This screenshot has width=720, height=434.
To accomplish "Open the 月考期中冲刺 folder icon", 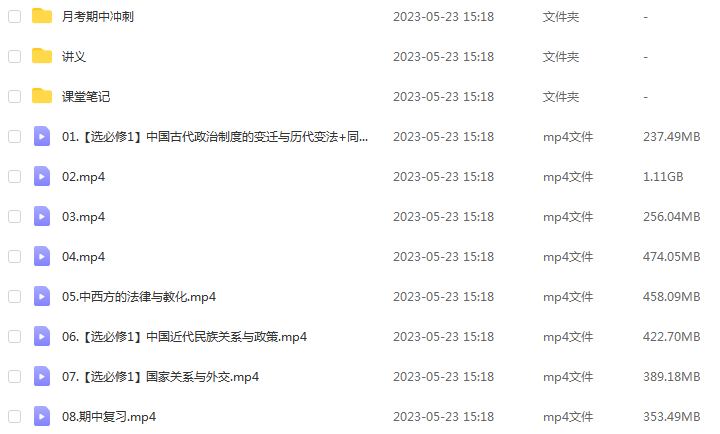I will point(42,16).
